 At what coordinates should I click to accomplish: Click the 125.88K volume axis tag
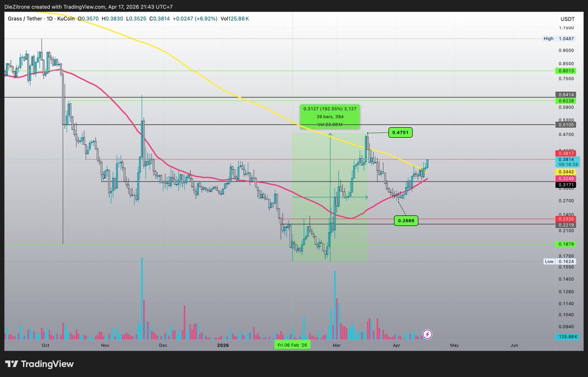pos(567,337)
